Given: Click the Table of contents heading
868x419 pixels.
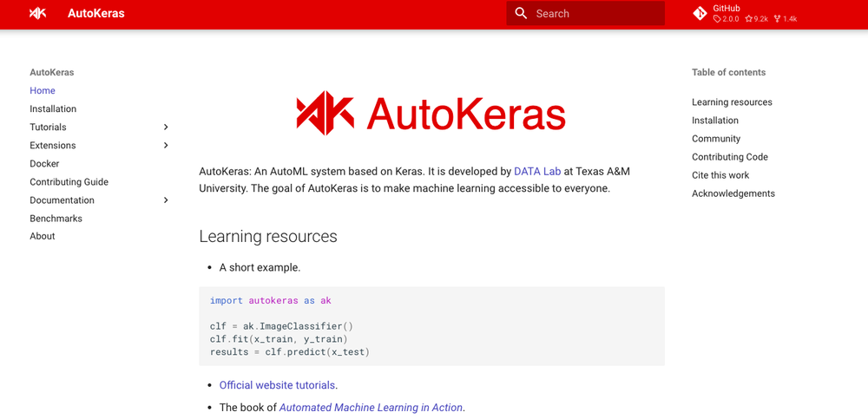Looking at the screenshot, I should [728, 73].
